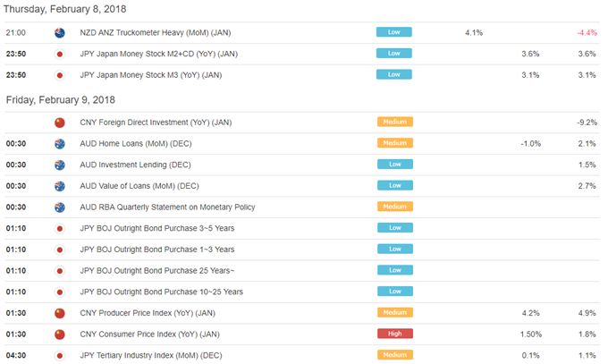608x364 pixels.
Task: Click the New Zealand flag icon for ANZ Truckometer
Action: click(59, 33)
